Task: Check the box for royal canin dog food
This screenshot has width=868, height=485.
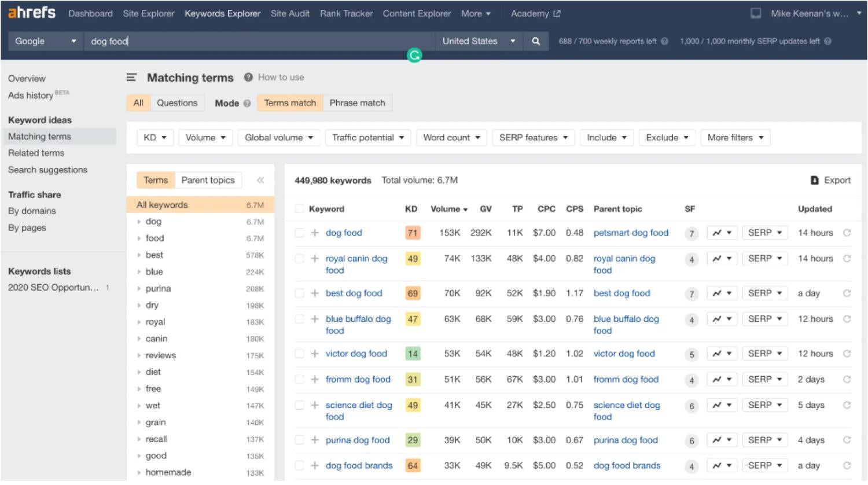Action: click(299, 259)
